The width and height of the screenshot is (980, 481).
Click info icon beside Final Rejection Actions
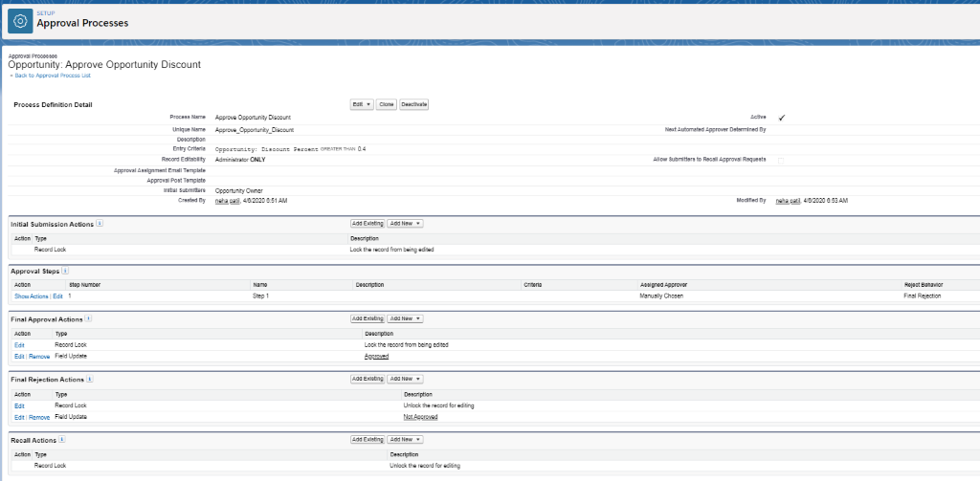(90, 379)
